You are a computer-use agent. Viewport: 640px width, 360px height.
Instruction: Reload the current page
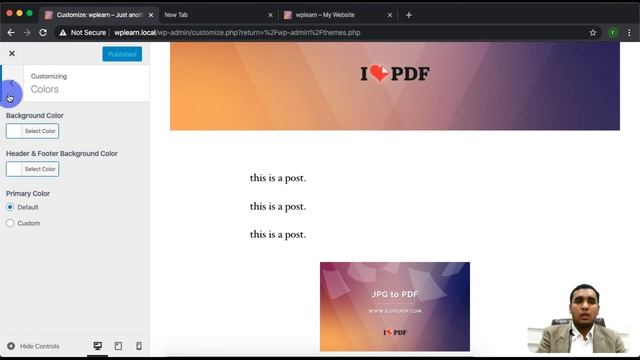[43, 33]
